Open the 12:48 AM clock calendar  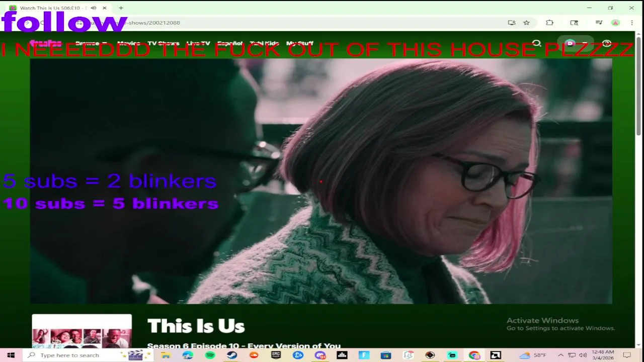click(x=603, y=355)
